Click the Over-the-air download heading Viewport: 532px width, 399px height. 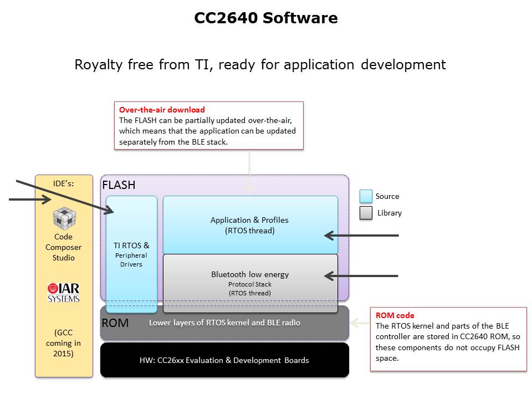[x=162, y=110]
